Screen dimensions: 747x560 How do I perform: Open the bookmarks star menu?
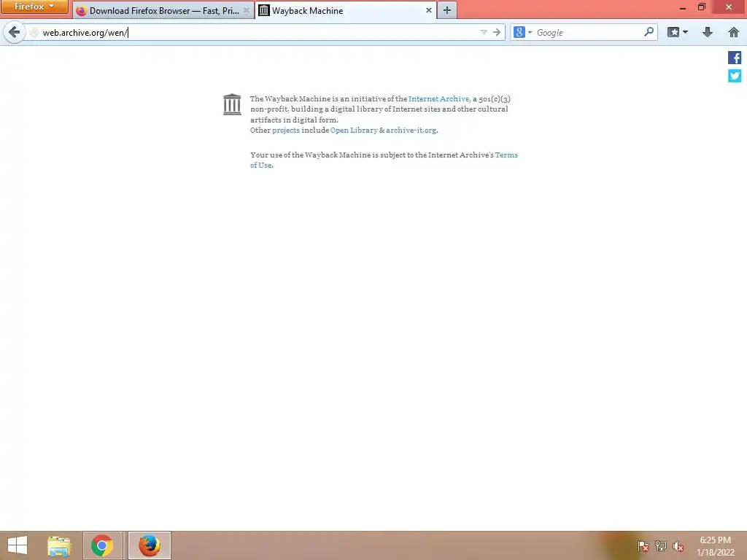coord(677,32)
